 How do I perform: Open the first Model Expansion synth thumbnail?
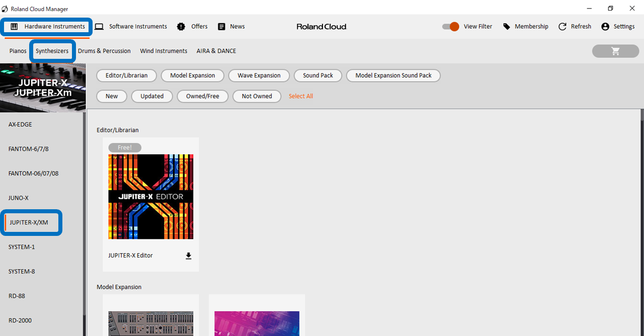(151, 323)
